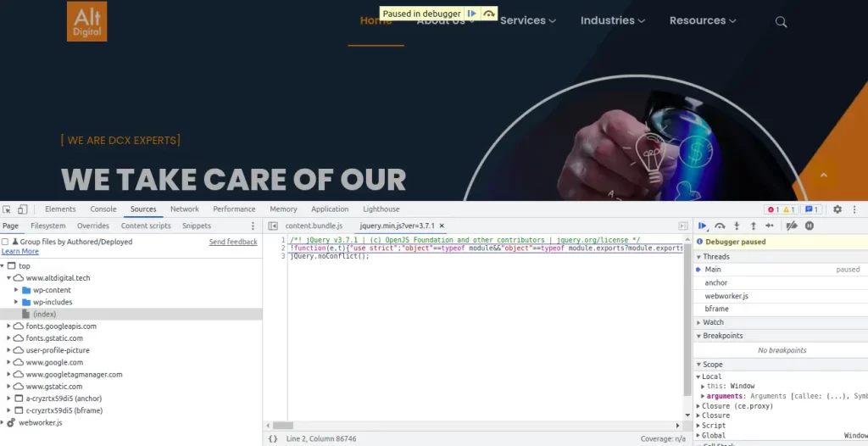Click the inspect element picker icon
Screen dimensions: 868x446
7,209
